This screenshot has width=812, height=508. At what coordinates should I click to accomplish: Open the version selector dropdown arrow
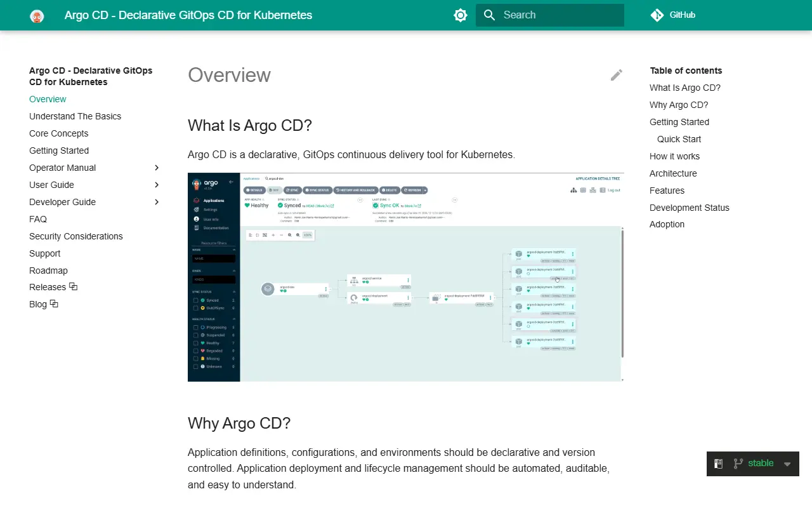[787, 464]
